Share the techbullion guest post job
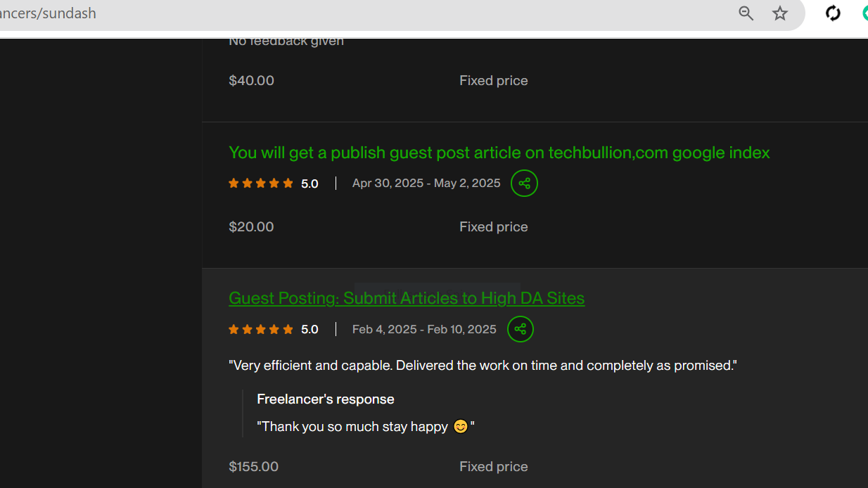The height and width of the screenshot is (488, 868). 524,184
